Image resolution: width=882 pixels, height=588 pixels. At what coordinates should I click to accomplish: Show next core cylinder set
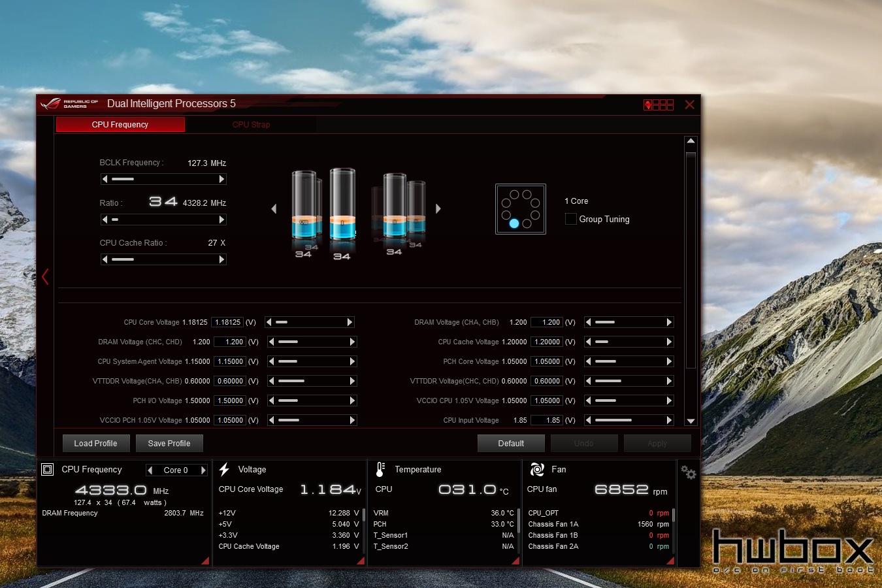point(438,208)
